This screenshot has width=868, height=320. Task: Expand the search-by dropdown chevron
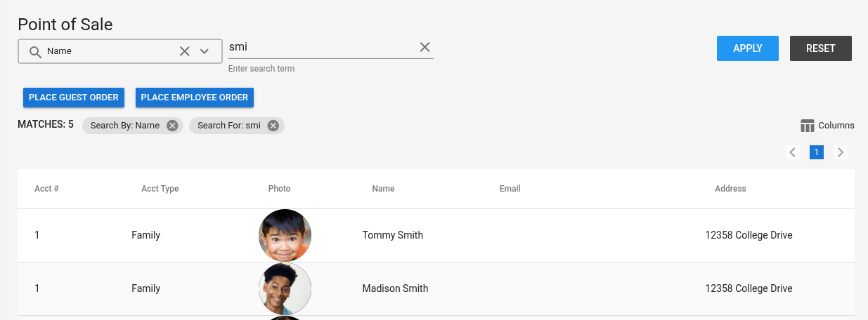pos(205,51)
